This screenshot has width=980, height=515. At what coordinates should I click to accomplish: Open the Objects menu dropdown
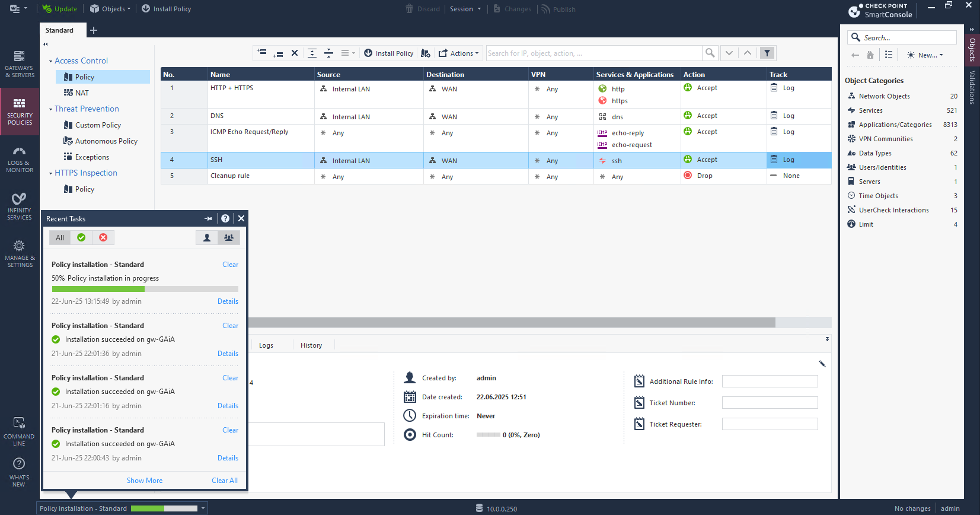pos(110,9)
